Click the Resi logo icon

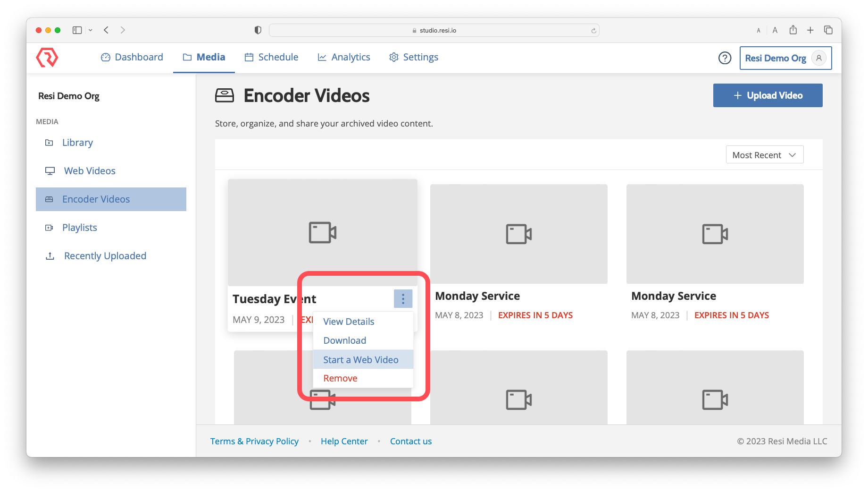[47, 58]
